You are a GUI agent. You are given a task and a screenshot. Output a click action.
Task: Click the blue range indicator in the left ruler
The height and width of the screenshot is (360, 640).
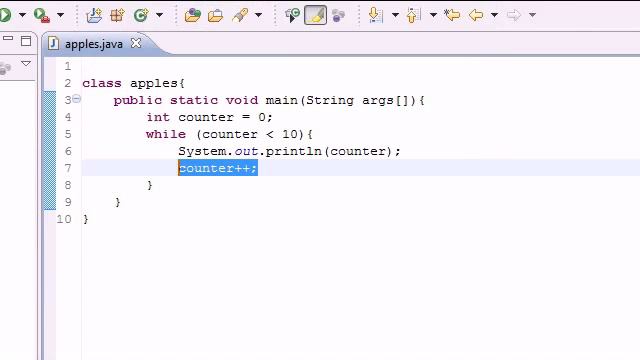(x=50, y=151)
